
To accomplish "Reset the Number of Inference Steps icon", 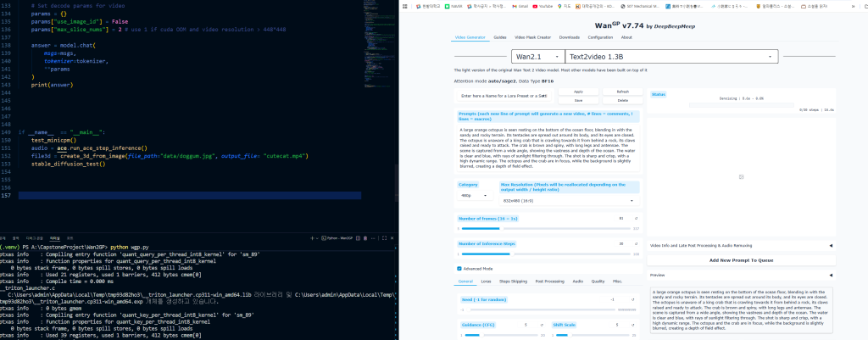I will tap(636, 243).
